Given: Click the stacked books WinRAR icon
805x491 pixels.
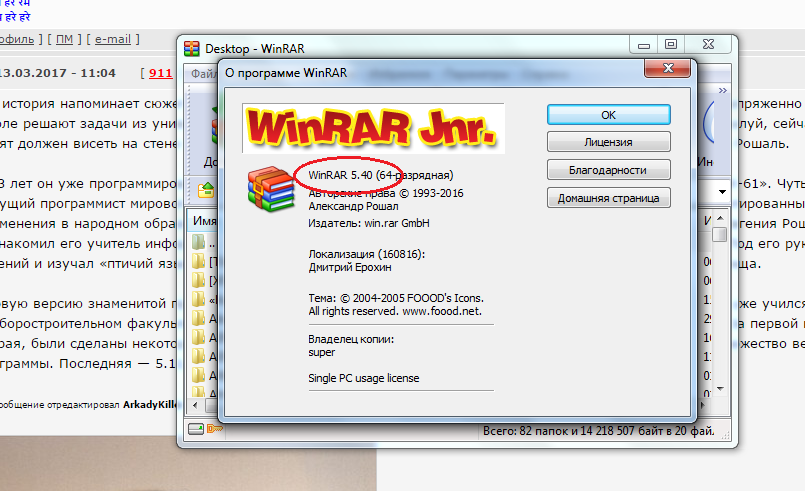Looking at the screenshot, I should tap(271, 188).
